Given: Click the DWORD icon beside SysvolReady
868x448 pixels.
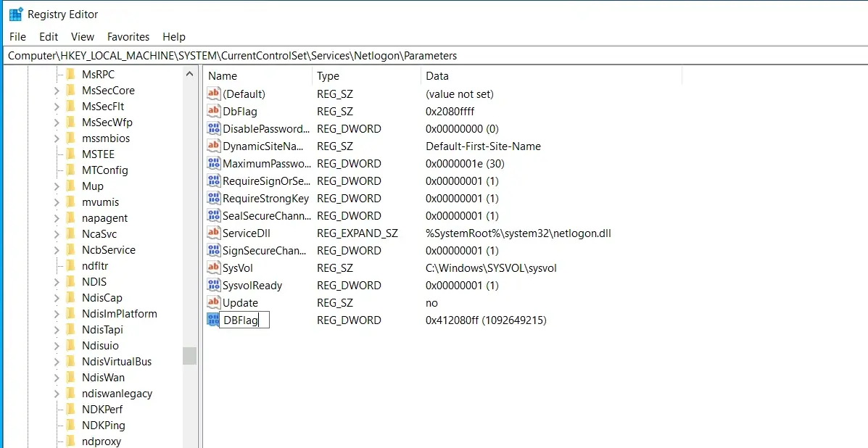Looking at the screenshot, I should click(x=214, y=286).
